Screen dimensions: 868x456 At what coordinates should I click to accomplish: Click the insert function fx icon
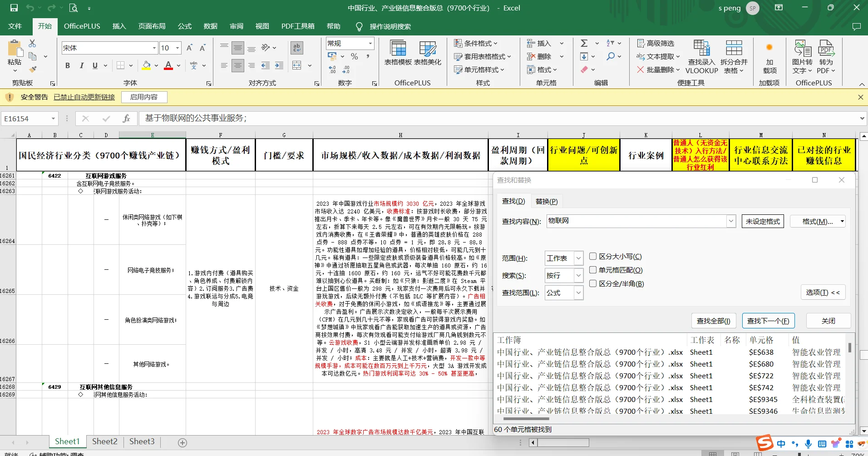126,119
